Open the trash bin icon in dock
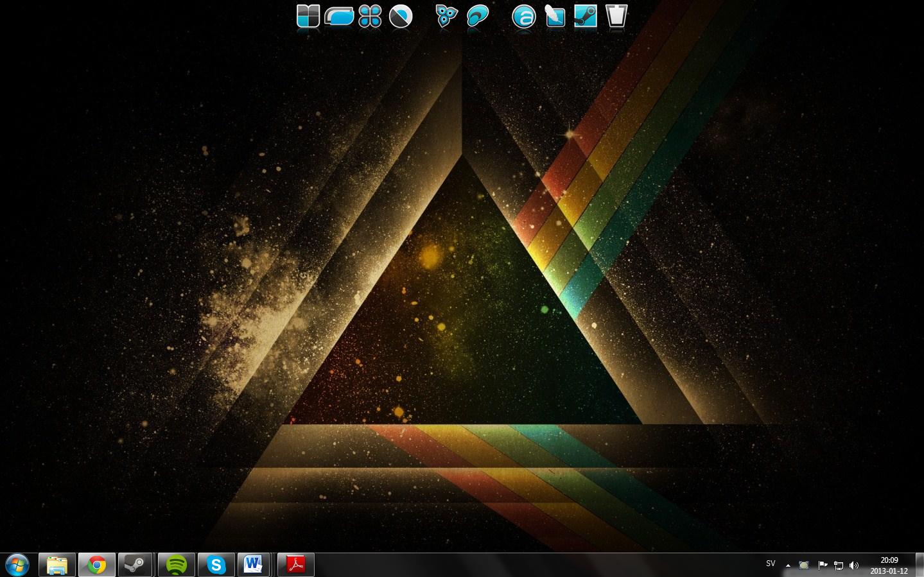 (616, 16)
